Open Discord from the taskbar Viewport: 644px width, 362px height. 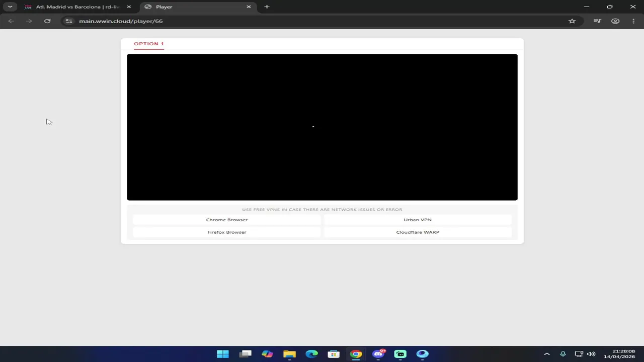tap(378, 354)
